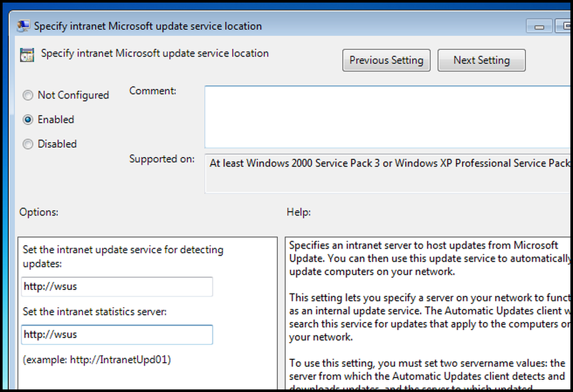The image size is (573, 392).
Task: Click the title bar policy window icon
Action: click(x=23, y=26)
